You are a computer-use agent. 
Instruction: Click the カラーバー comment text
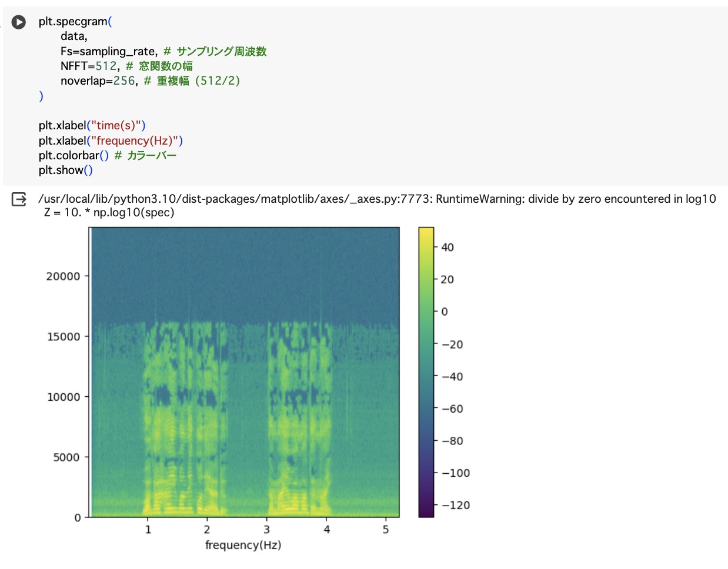coord(152,156)
